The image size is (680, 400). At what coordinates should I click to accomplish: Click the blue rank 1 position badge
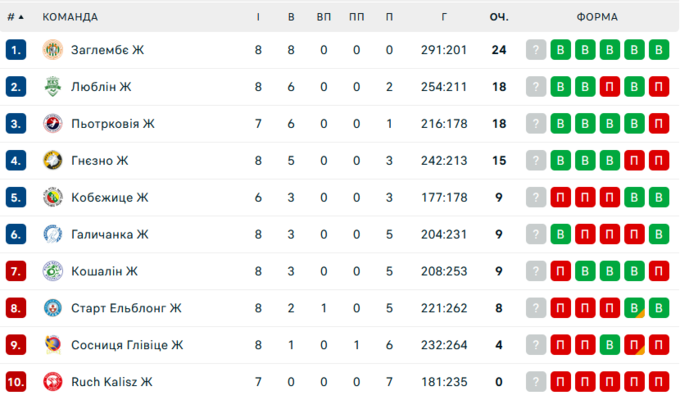[15, 49]
